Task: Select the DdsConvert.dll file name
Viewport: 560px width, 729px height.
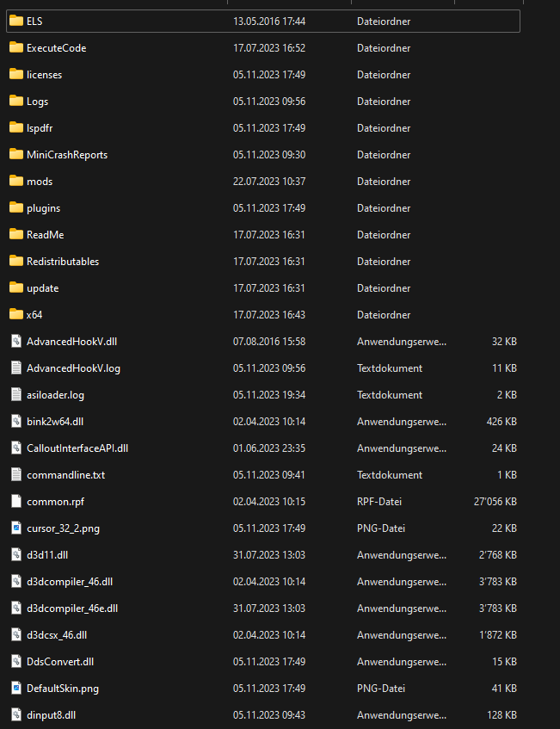Action: click(x=60, y=662)
